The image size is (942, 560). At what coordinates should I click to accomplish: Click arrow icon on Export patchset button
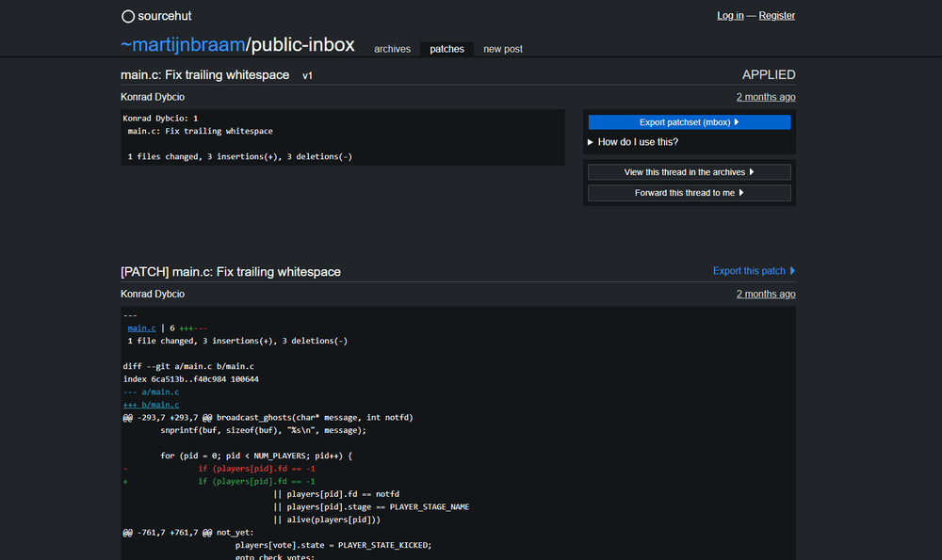[737, 121]
